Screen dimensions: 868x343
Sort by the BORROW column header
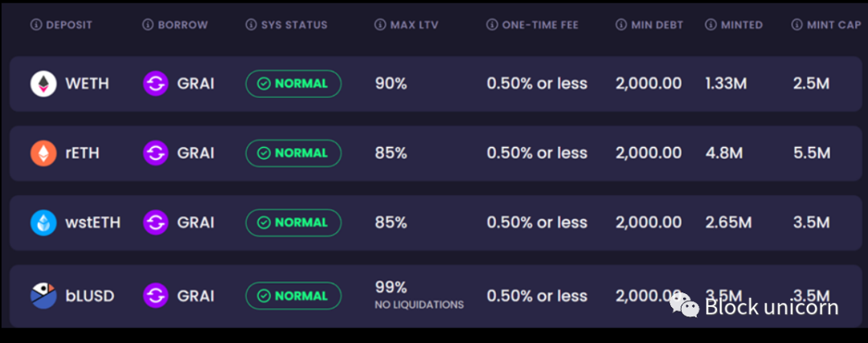(x=182, y=25)
